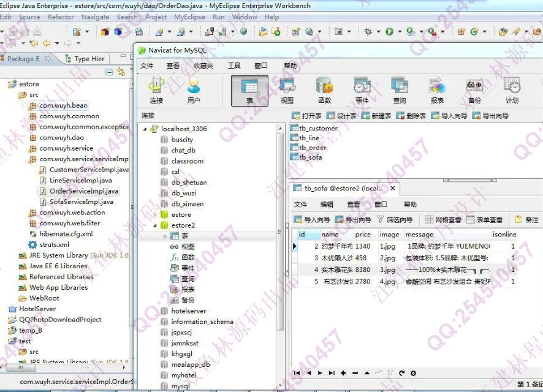Screen dimensions: 543x392
Task: Go to first record in tb_sofa navigator
Action: coord(297,373)
